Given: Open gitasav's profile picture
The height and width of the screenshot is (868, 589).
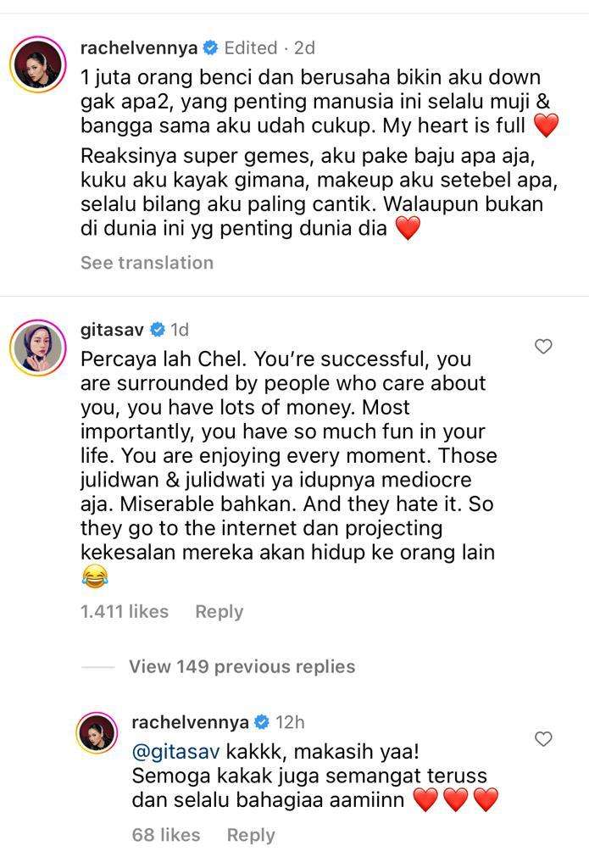Looking at the screenshot, I should tap(37, 347).
